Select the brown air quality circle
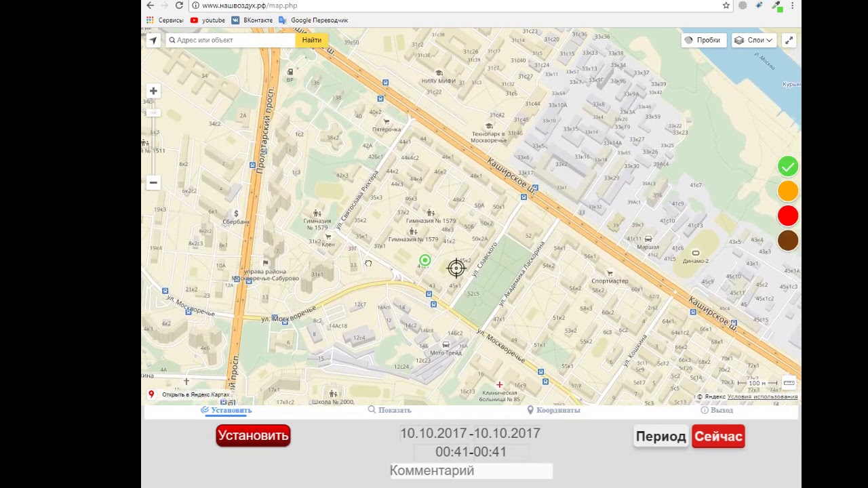Screen dimensions: 868x488 [x=788, y=241]
